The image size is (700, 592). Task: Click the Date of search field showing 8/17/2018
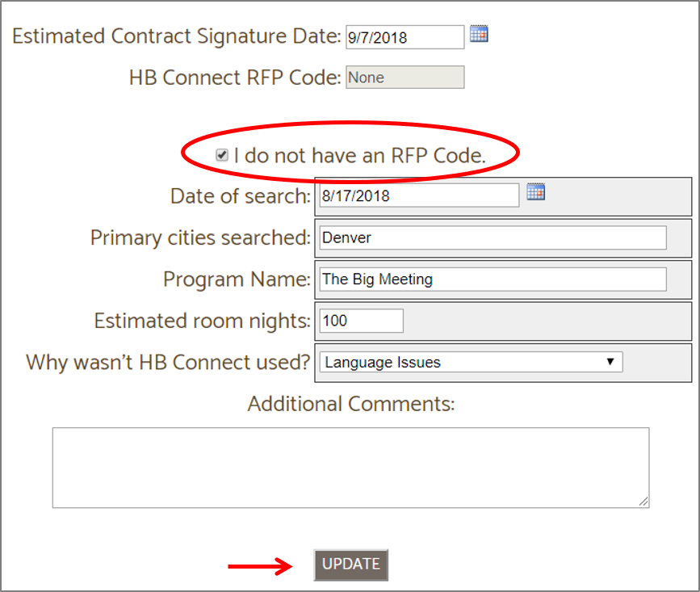coord(417,194)
